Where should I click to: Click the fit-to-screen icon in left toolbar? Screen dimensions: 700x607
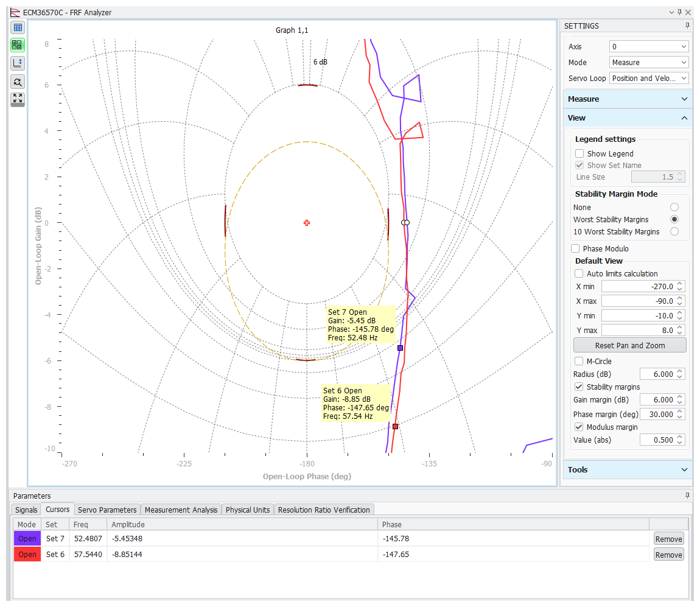[x=17, y=99]
